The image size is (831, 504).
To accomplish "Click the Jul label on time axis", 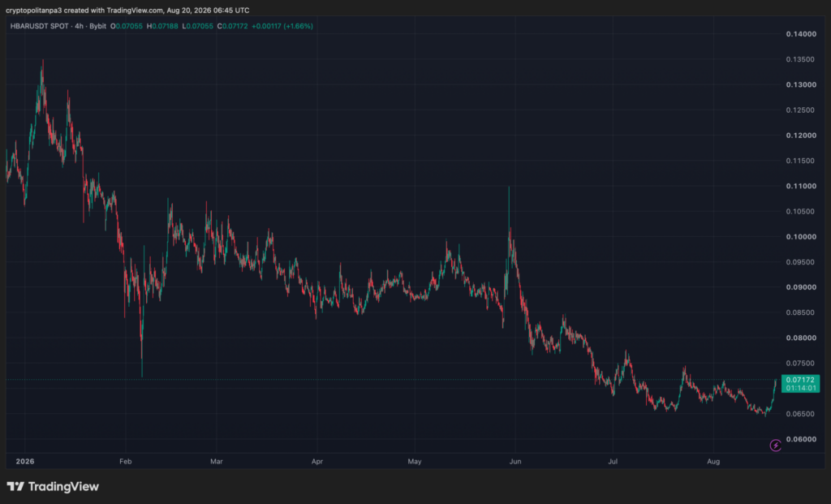I will coord(613,462).
